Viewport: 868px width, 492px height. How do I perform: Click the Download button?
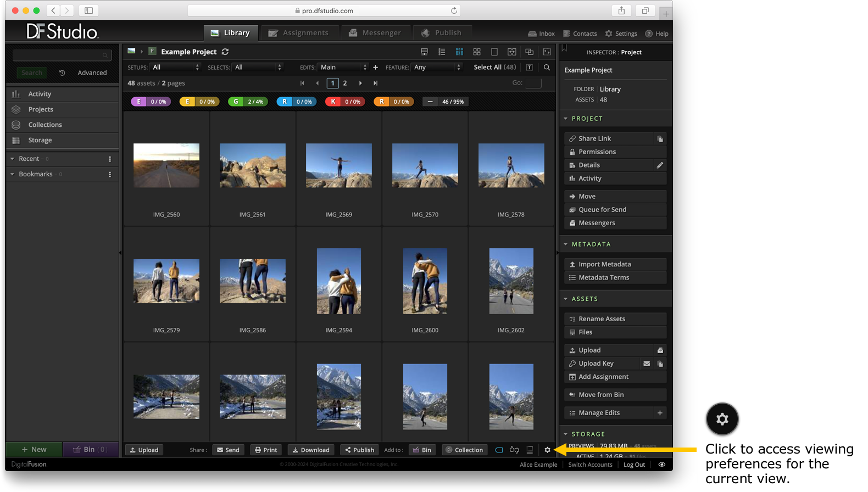pos(311,450)
